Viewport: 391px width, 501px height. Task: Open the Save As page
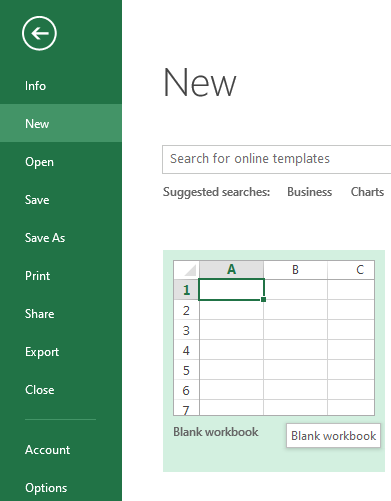61,238
